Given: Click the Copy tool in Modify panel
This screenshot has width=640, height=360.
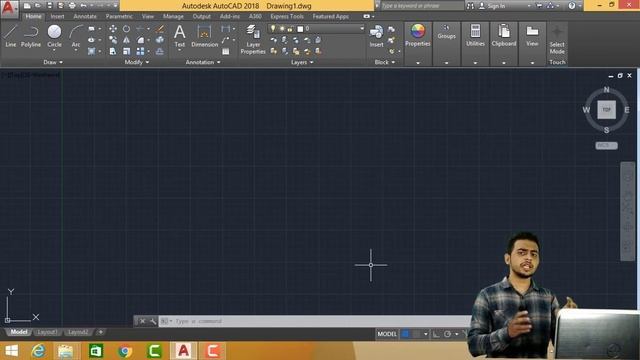Looking at the screenshot, I should coord(113,40).
